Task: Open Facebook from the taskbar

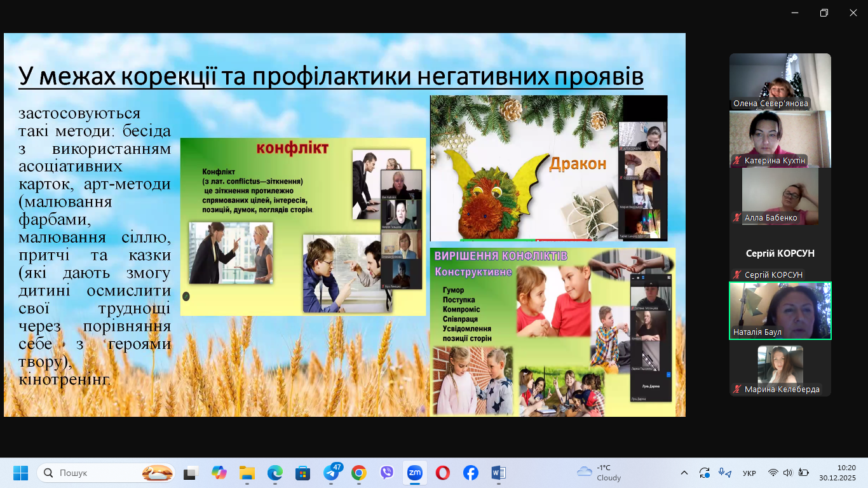Action: [471, 473]
